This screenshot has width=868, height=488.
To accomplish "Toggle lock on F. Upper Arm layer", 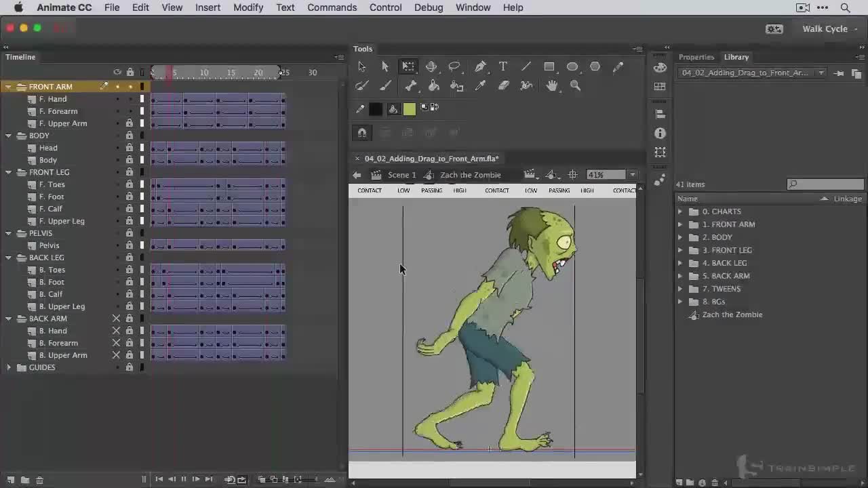I will 129,123.
